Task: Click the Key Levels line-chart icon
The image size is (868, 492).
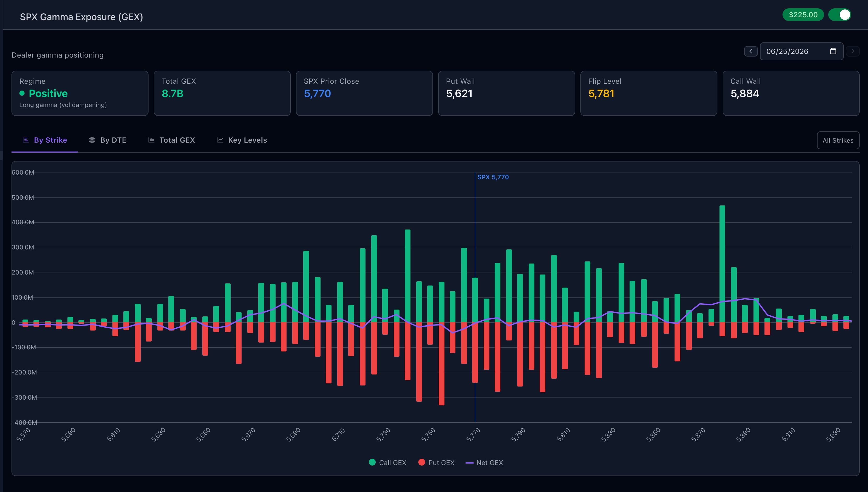Action: coord(220,140)
